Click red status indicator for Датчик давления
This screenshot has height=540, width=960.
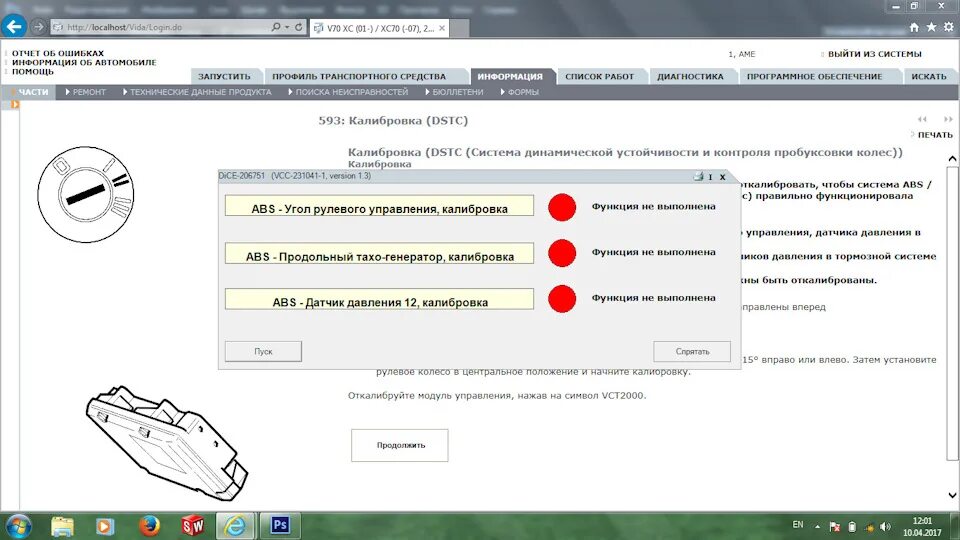click(x=561, y=299)
